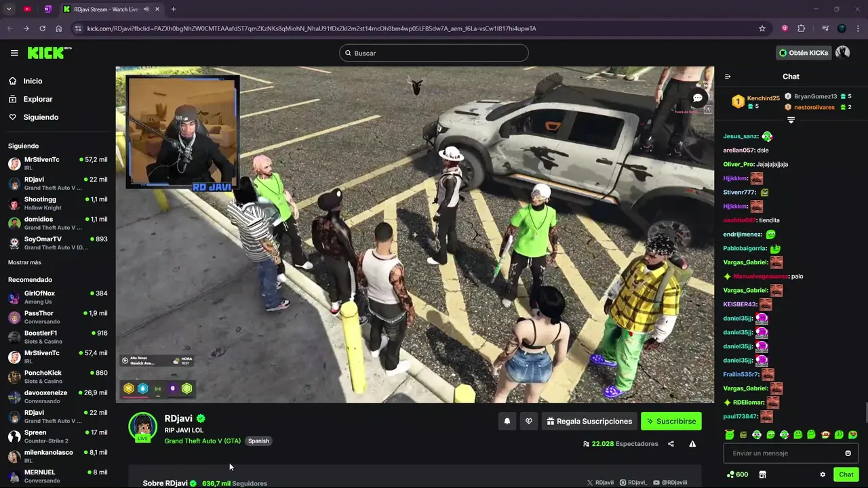Open RDjavi's channel avatar below video
Image resolution: width=868 pixels, height=488 pixels.
(x=143, y=427)
